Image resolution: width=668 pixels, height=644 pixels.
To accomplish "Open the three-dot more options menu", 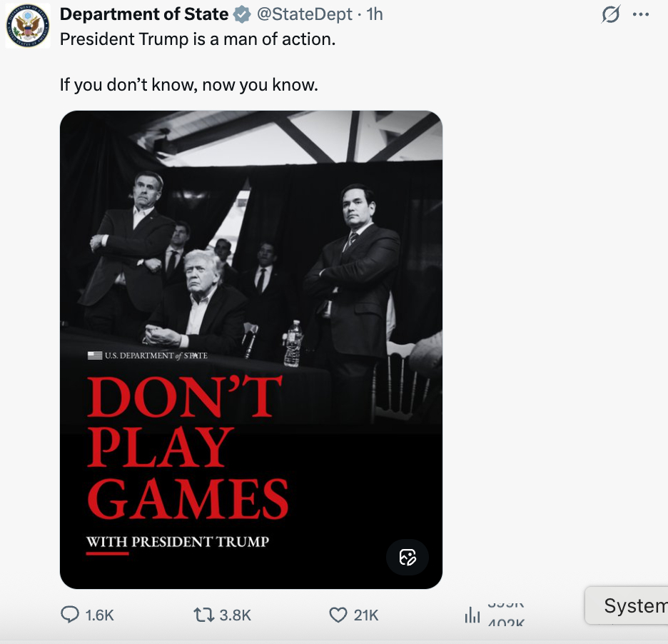I will 641,14.
